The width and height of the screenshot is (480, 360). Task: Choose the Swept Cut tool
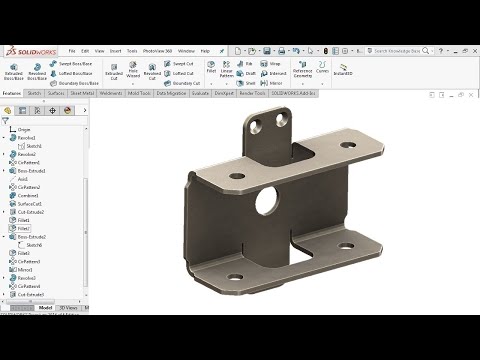(179, 63)
